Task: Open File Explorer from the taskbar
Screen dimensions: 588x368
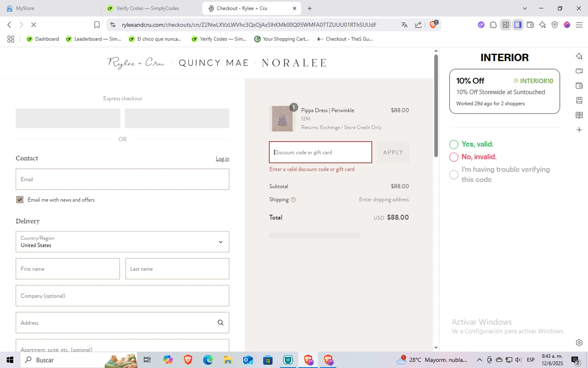Action: (x=228, y=360)
